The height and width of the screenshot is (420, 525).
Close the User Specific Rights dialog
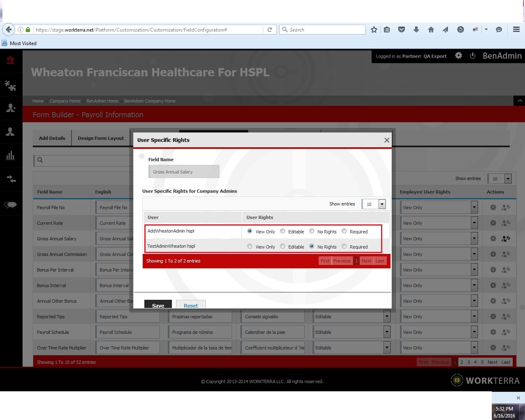(x=387, y=140)
